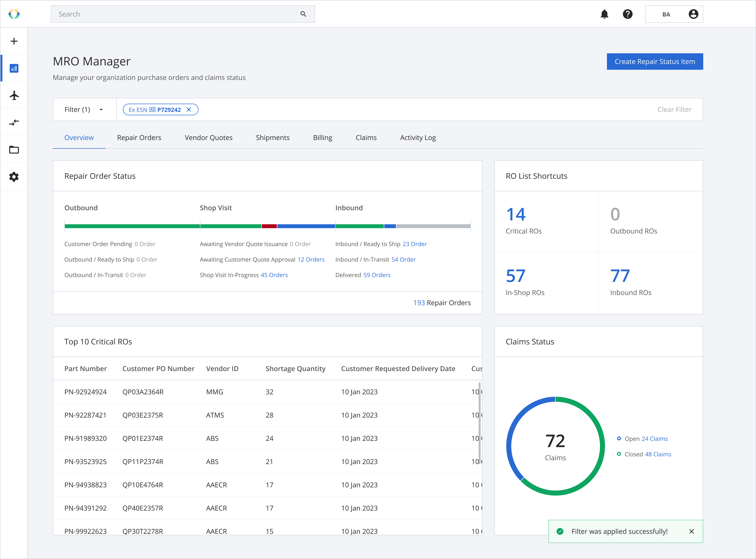756x559 pixels.
Task: Click the gray segment of Inbound bar
Action: [x=433, y=226]
